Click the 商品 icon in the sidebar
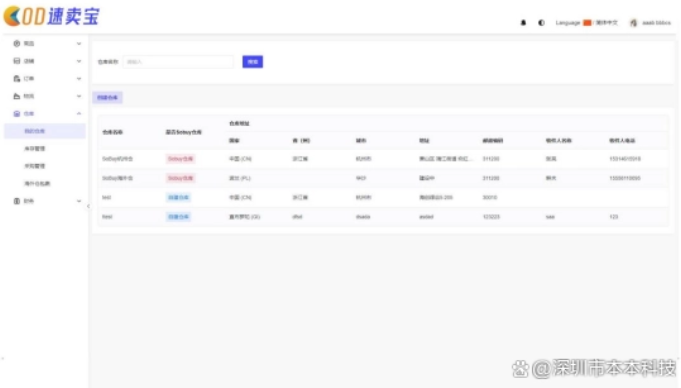Image resolution: width=681 pixels, height=388 pixels. 17,43
